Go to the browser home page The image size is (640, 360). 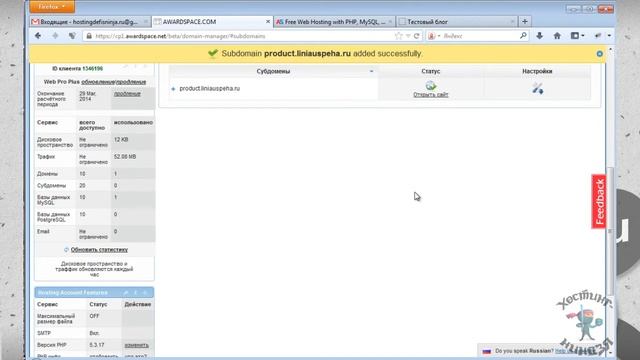(x=557, y=36)
